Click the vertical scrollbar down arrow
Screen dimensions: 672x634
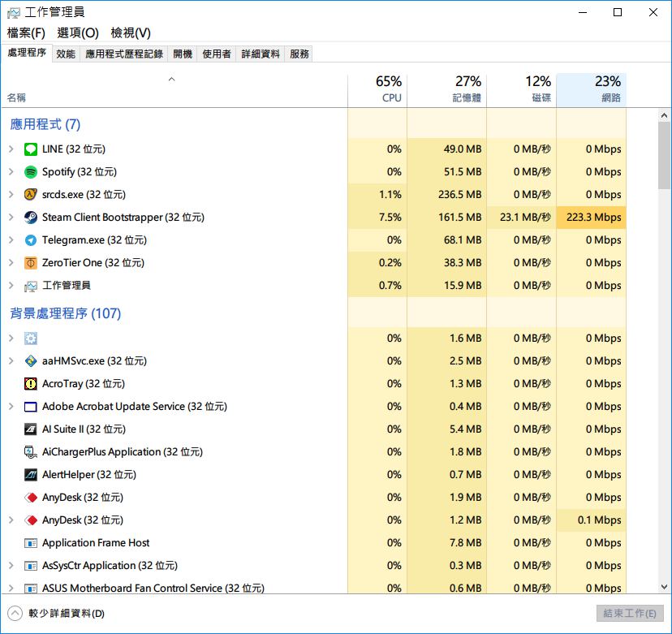coord(663,587)
